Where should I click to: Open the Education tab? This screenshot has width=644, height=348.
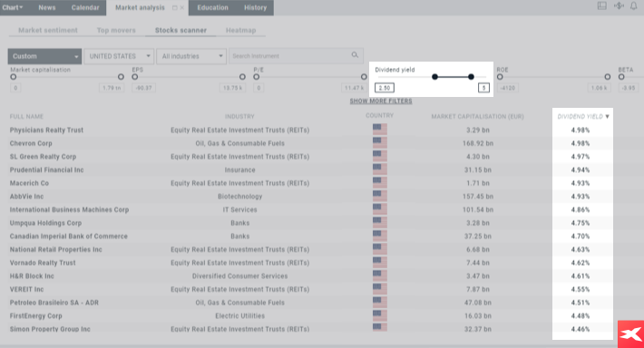pyautogui.click(x=212, y=7)
